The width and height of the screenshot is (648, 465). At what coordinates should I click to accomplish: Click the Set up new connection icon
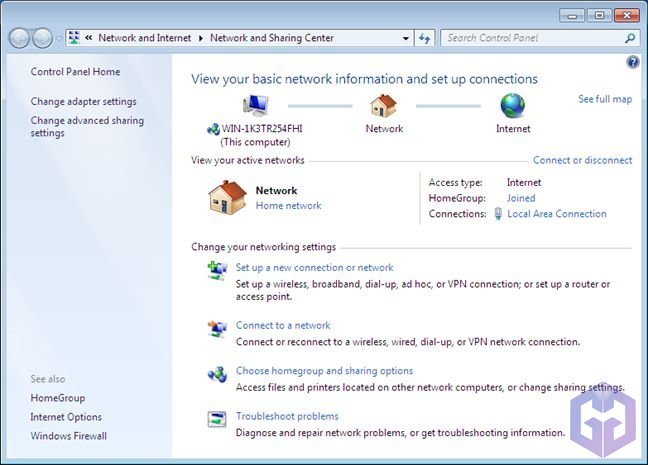[x=217, y=271]
